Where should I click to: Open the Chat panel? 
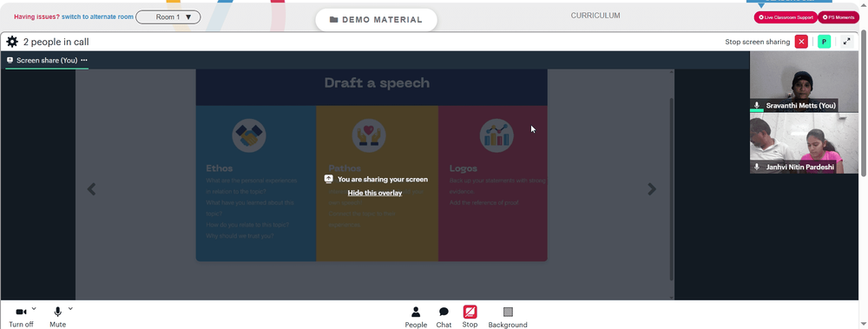coord(444,318)
